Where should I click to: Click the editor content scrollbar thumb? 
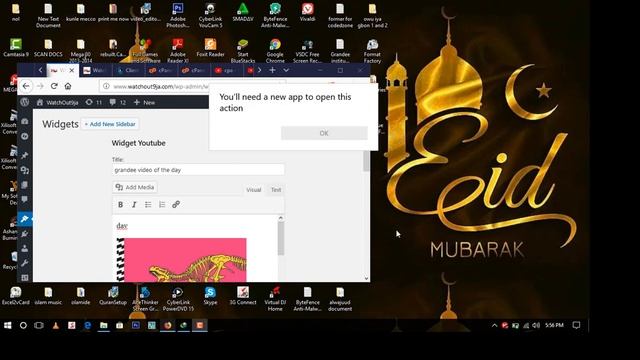point(281,238)
